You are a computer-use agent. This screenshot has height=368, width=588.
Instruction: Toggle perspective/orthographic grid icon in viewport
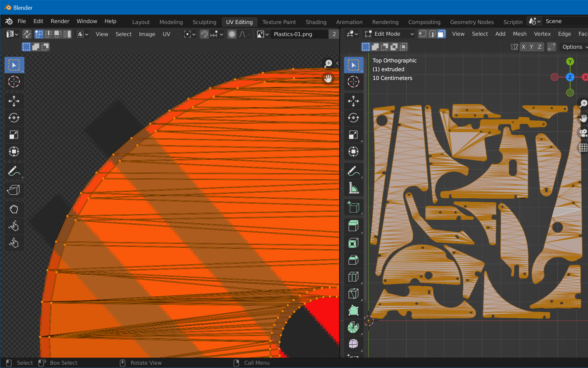583,148
